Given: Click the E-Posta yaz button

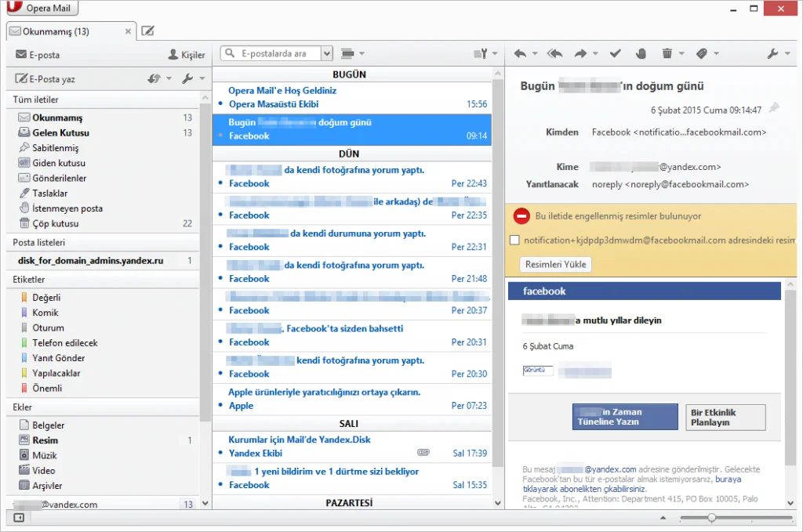Looking at the screenshot, I should [x=47, y=78].
